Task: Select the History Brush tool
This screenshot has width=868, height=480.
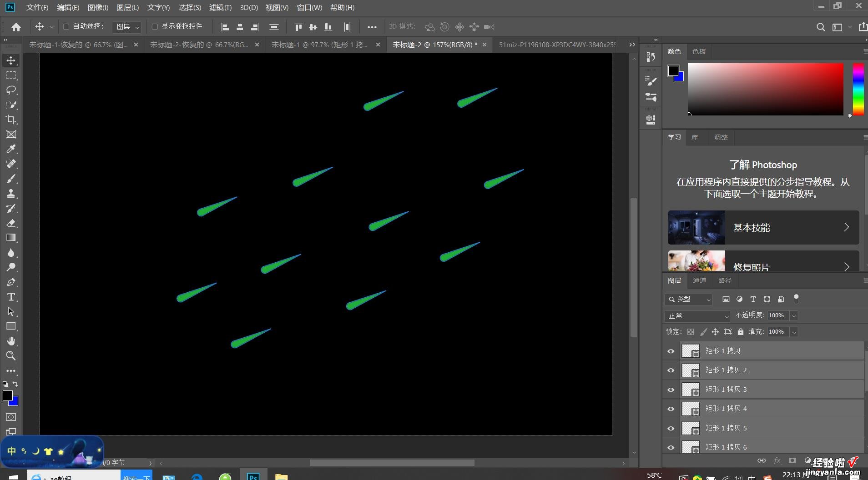Action: click(11, 208)
